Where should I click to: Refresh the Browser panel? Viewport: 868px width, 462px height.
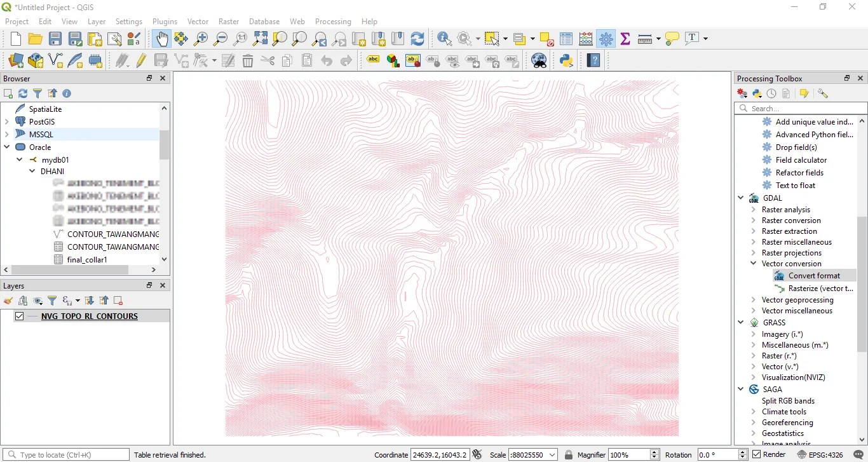click(x=23, y=93)
